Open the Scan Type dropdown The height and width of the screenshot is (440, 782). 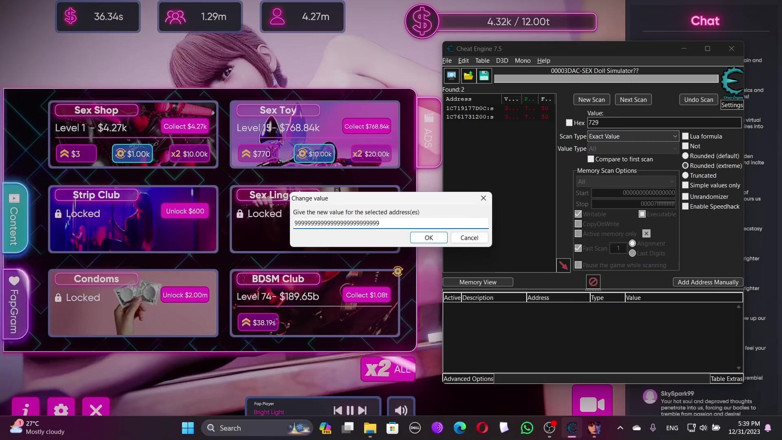[633, 136]
